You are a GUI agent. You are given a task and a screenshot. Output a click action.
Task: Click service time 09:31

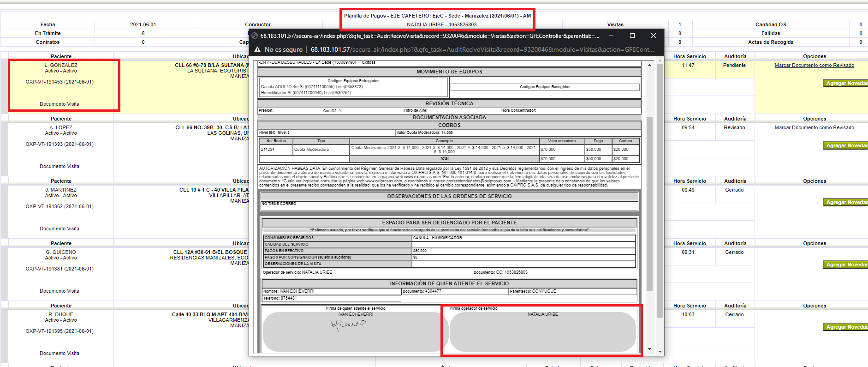pyautogui.click(x=688, y=252)
